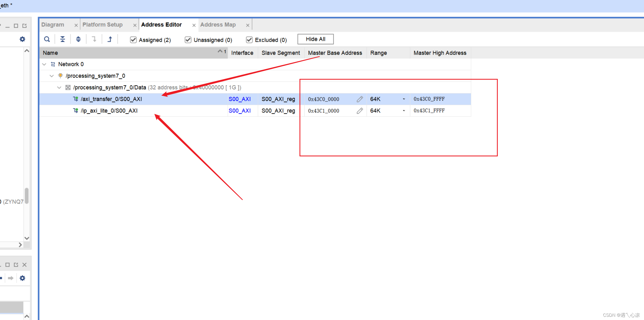
Task: Click left panel vertical scrollbar thumb
Action: point(27,196)
